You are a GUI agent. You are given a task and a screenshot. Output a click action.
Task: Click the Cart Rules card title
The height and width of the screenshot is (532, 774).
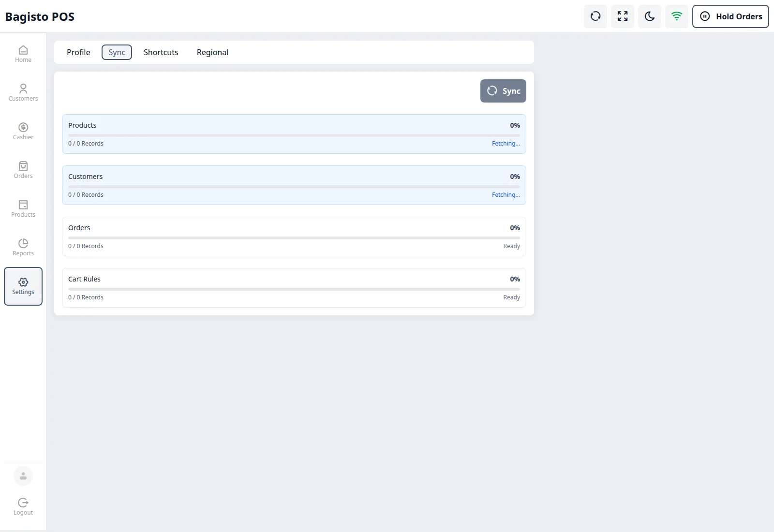pyautogui.click(x=84, y=279)
